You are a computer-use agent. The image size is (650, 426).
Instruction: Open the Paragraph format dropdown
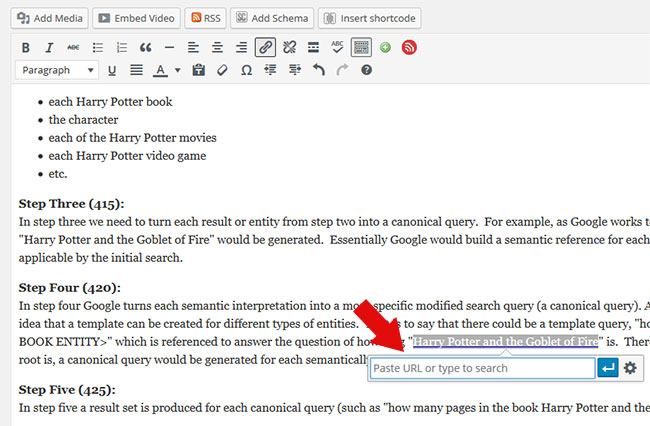pyautogui.click(x=57, y=70)
